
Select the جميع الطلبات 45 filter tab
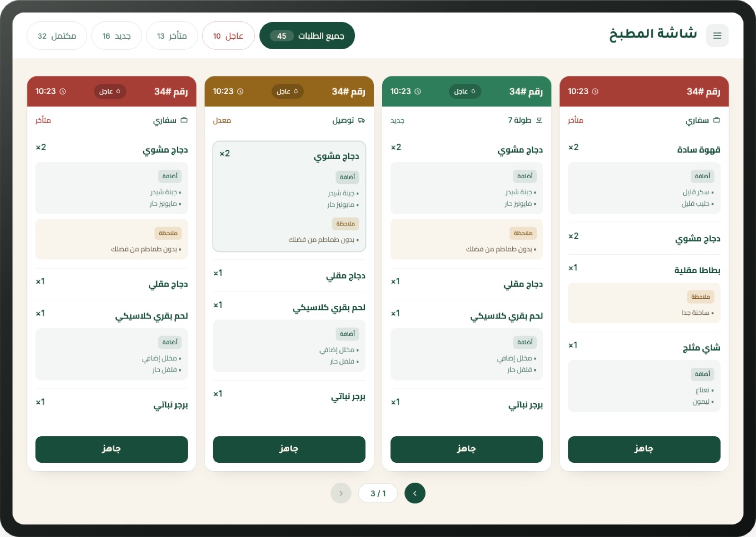(307, 36)
